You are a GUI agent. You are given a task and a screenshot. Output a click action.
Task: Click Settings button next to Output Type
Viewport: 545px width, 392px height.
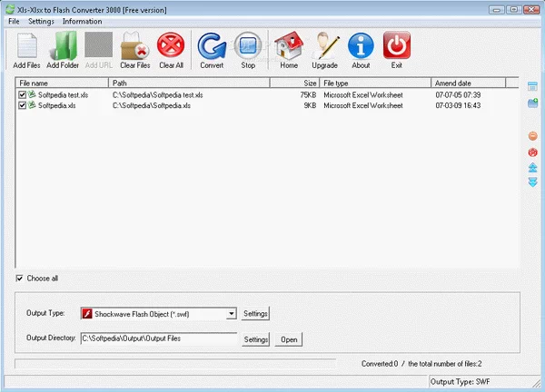tap(255, 314)
